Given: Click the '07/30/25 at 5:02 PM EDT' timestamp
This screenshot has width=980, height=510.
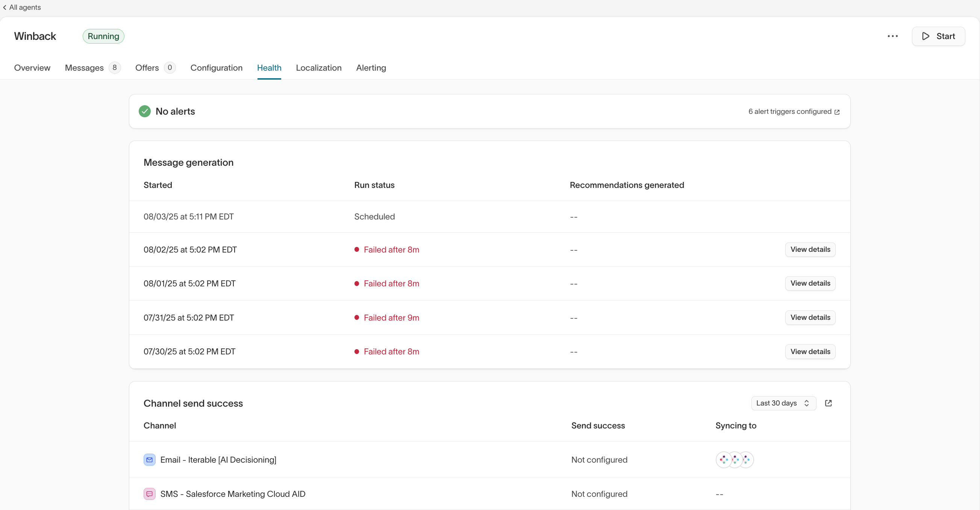Looking at the screenshot, I should click(x=189, y=351).
